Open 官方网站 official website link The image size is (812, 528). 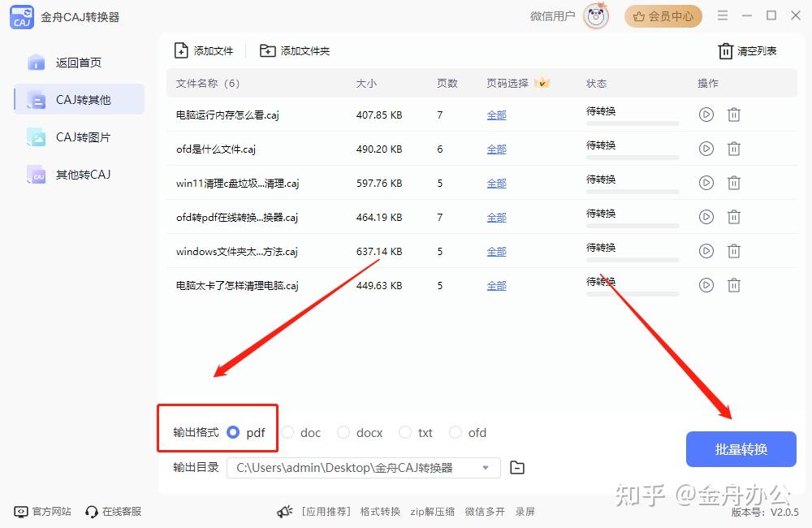(x=42, y=512)
